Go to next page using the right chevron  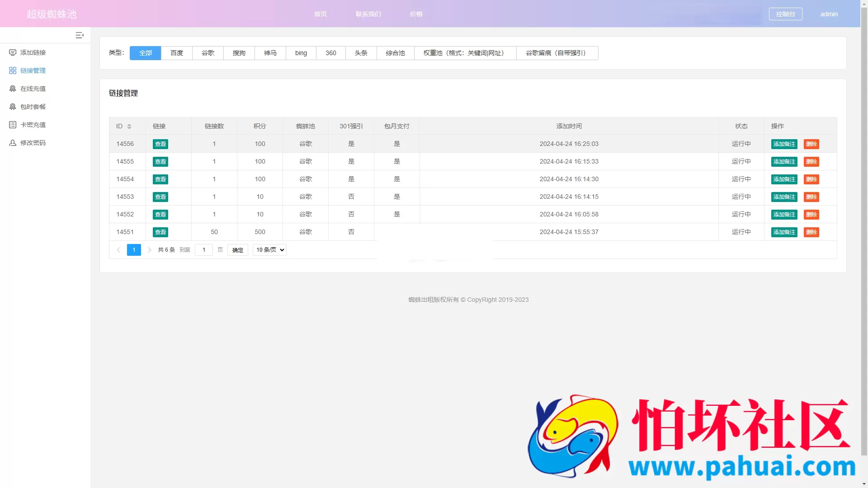click(150, 250)
